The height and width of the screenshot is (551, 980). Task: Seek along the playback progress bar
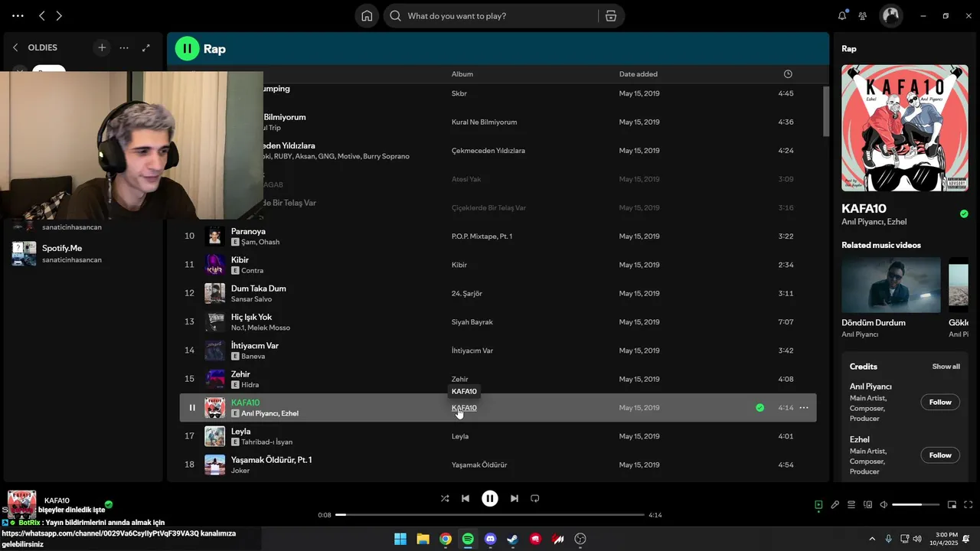[x=490, y=515]
